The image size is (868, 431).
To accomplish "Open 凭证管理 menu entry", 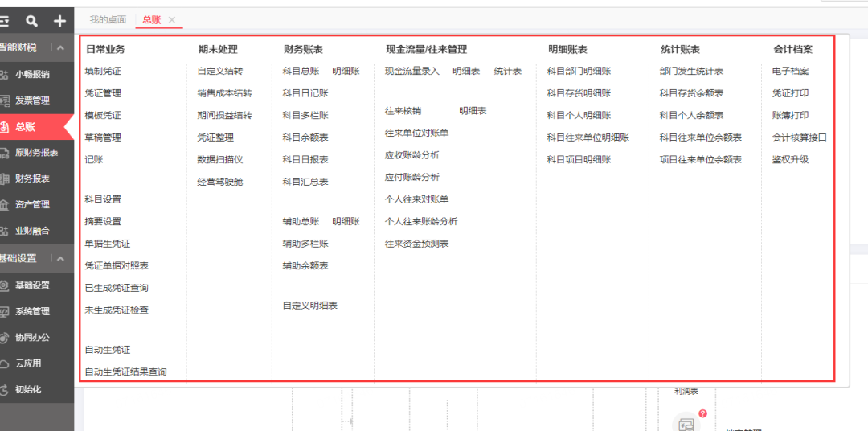I will [103, 93].
